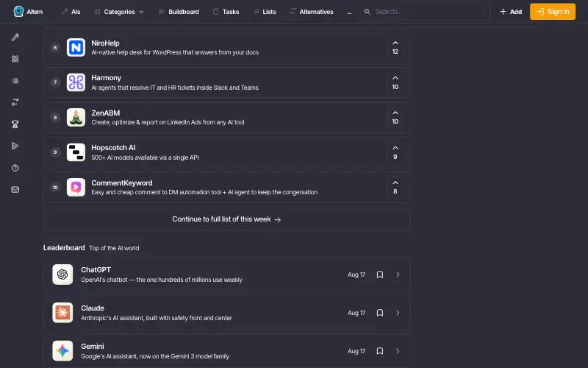Expand ChatGPT row chevron
This screenshot has width=588, height=368.
point(398,275)
